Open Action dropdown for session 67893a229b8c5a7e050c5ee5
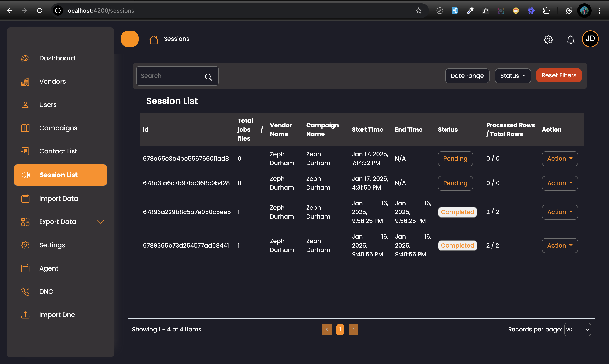Image resolution: width=609 pixels, height=364 pixels. 560,212
